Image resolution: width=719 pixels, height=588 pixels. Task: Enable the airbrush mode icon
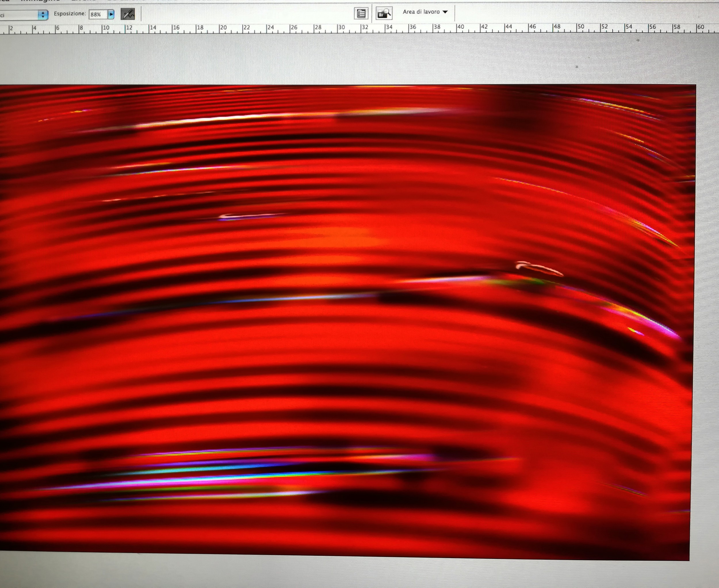[128, 14]
